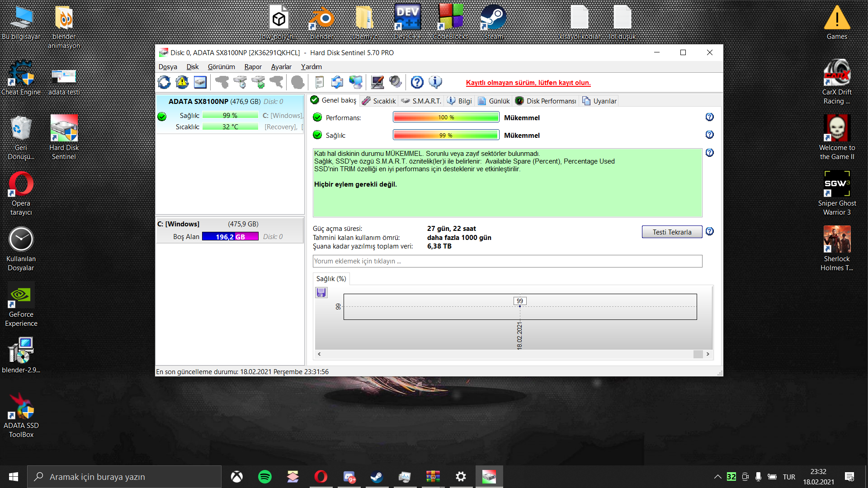Click the send email report toolbar icon
Screen dimensions: 868x488
coord(337,82)
